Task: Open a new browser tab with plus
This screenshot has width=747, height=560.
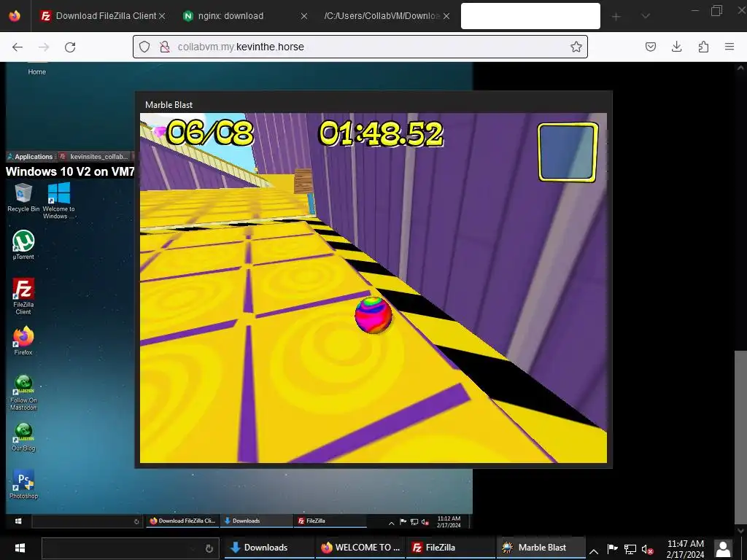Action: pos(616,17)
